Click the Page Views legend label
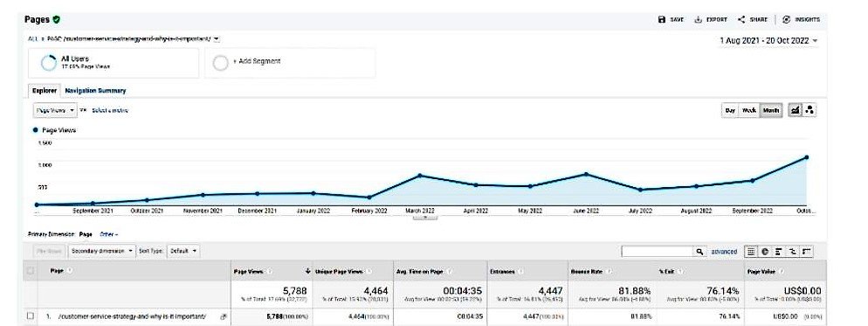 click(59, 129)
